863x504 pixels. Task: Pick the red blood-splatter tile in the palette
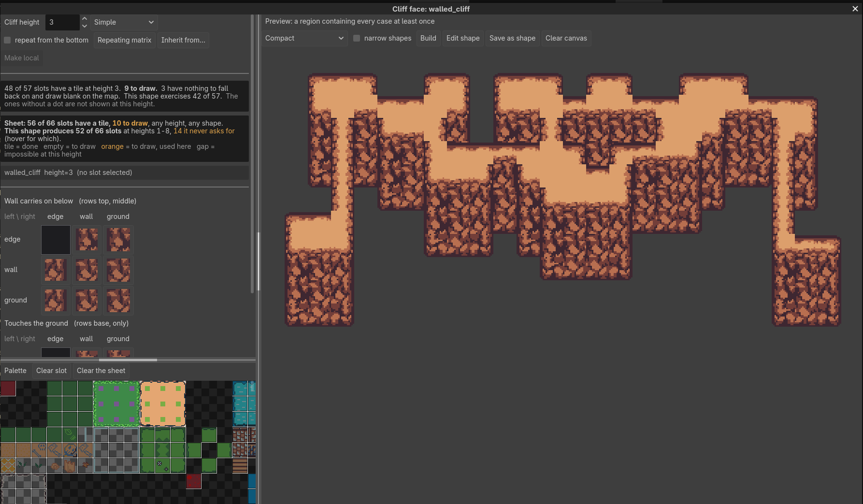(194, 481)
